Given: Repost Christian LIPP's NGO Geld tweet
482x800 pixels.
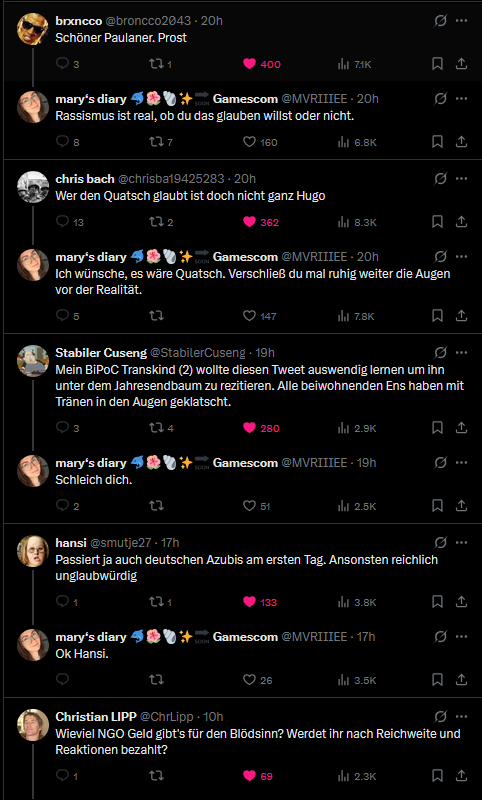Looking at the screenshot, I should 156,776.
